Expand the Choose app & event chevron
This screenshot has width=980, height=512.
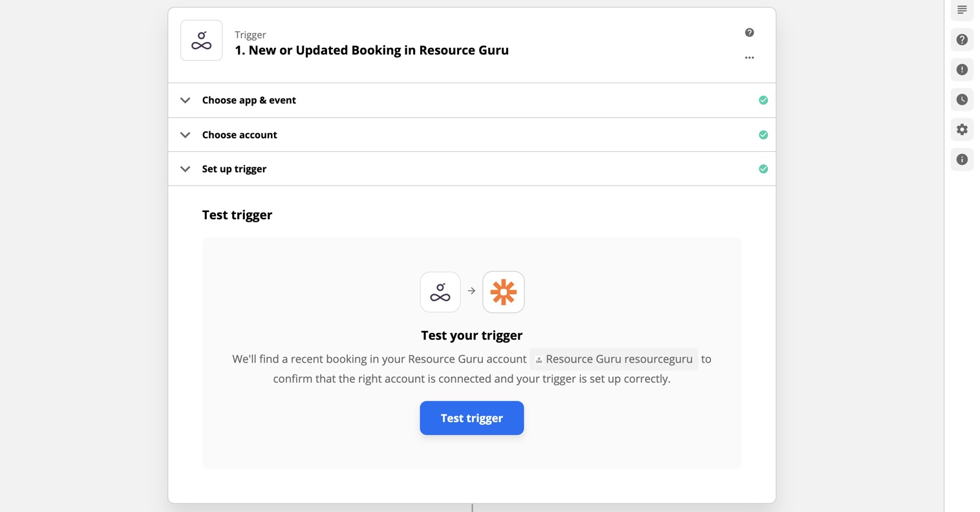click(186, 100)
